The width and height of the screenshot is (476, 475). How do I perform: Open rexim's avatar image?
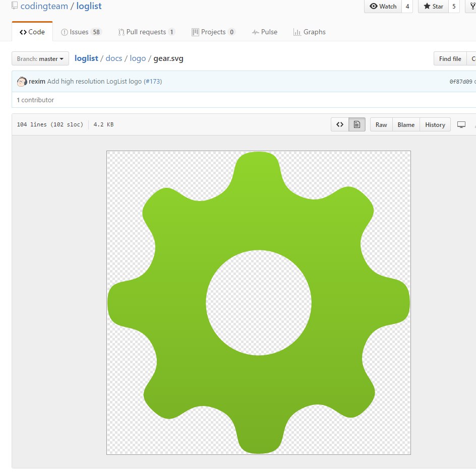pos(22,82)
